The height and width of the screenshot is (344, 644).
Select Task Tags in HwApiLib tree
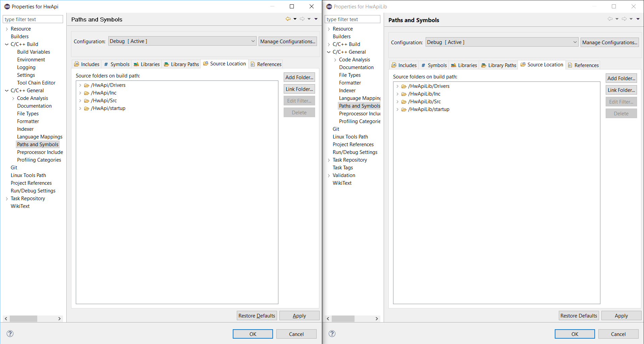coord(343,168)
